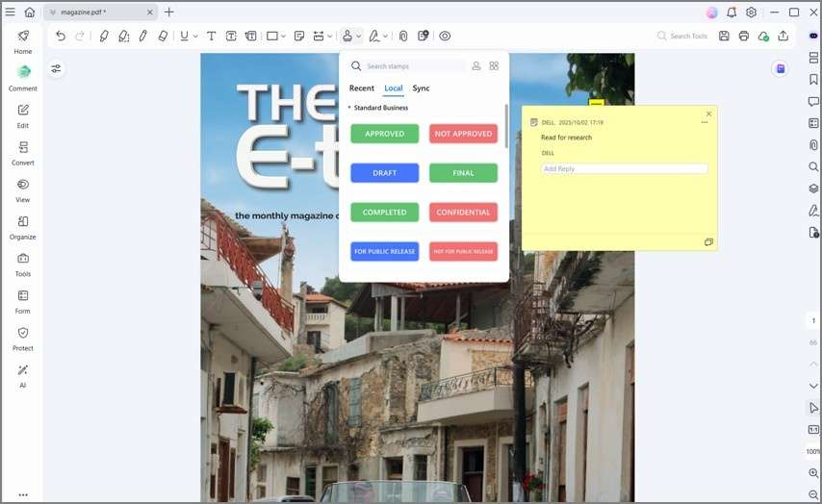Select the Text Comment (T) tool
The width and height of the screenshot is (822, 504).
point(211,36)
